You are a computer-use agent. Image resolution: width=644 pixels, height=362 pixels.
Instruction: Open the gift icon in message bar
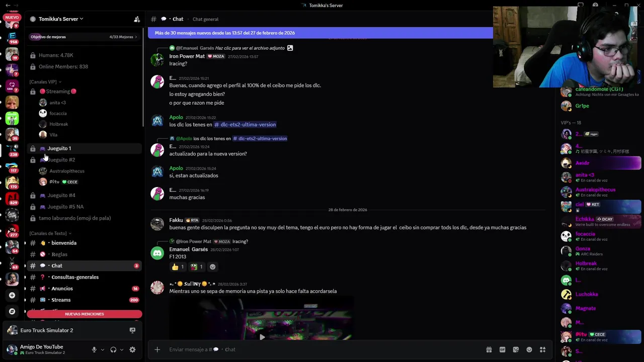pyautogui.click(x=489, y=349)
